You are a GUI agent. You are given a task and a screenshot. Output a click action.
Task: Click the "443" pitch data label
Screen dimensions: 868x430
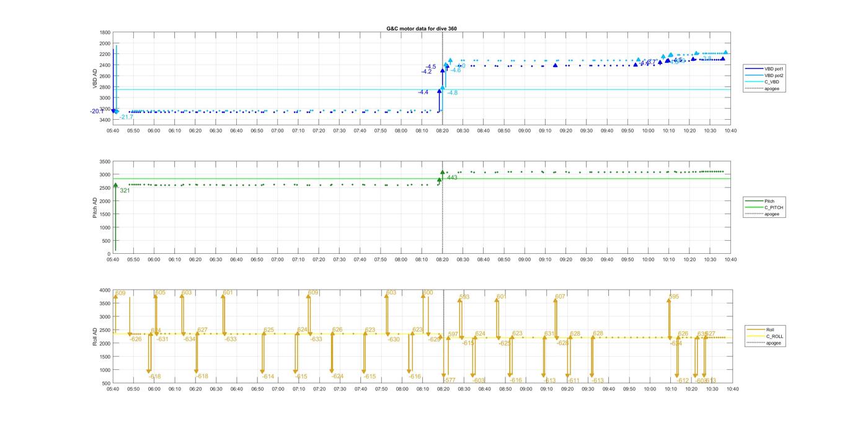pos(452,178)
